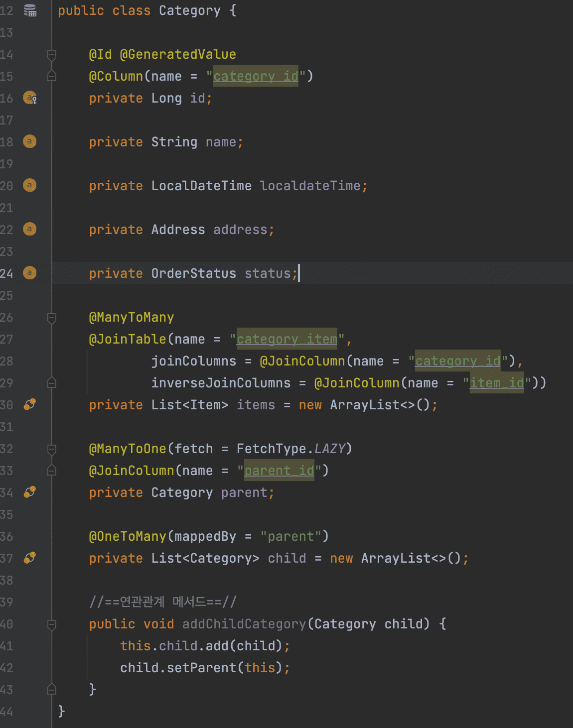
Task: Collapse the fold marker at @Id annotation line
Action: [x=52, y=55]
